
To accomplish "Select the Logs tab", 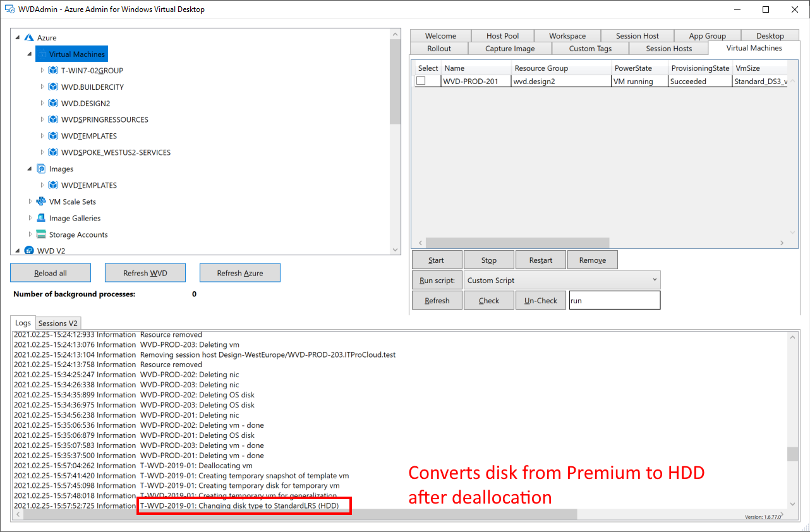I will point(23,323).
